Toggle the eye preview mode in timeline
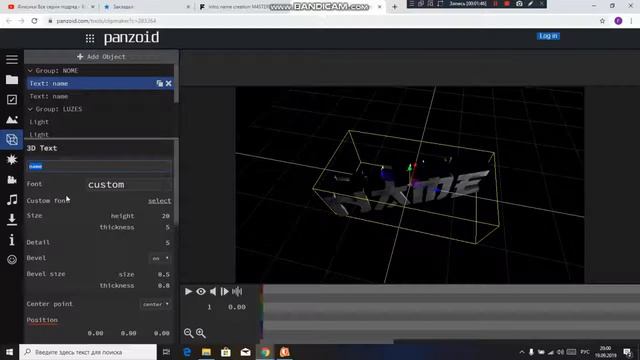Viewport: 640px width, 360px height. (x=201, y=291)
